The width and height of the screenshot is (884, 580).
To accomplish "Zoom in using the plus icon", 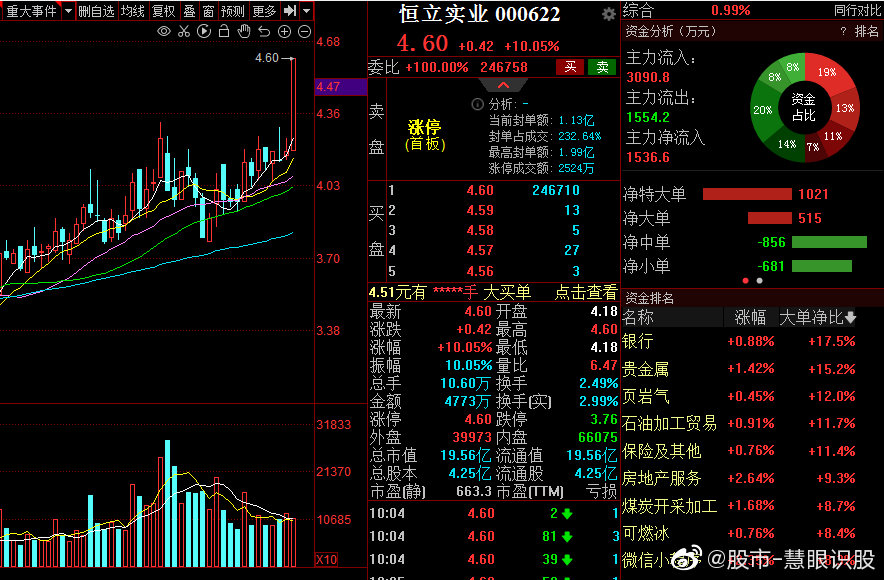I will click(x=283, y=31).
